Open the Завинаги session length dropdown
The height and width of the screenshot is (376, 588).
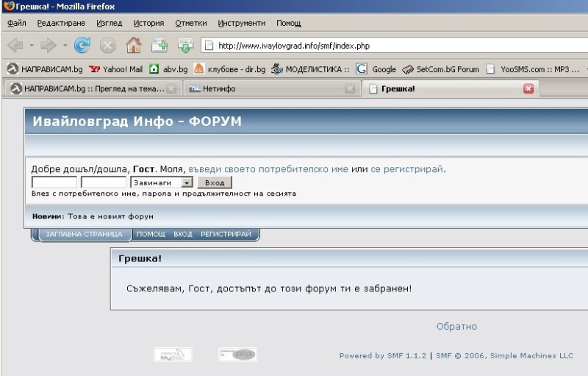tap(162, 182)
